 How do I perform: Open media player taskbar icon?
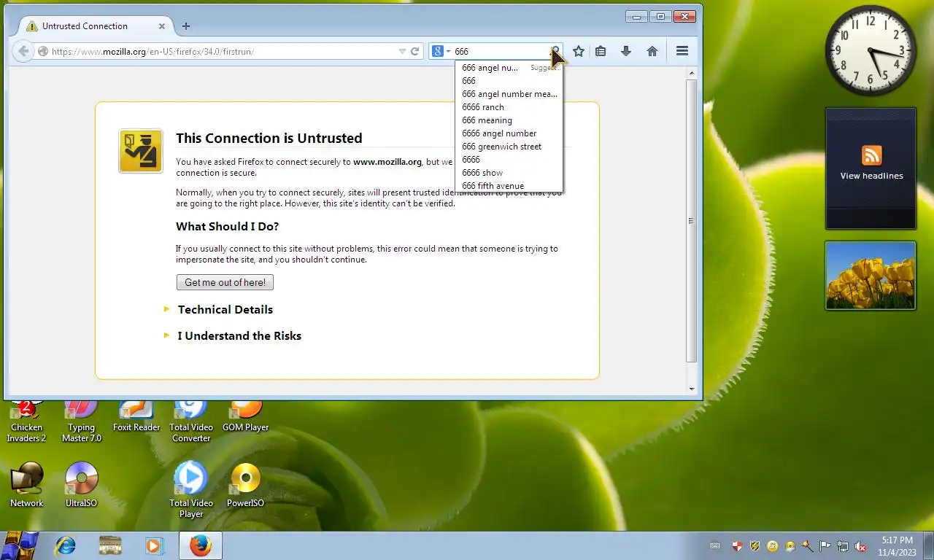[x=154, y=545]
